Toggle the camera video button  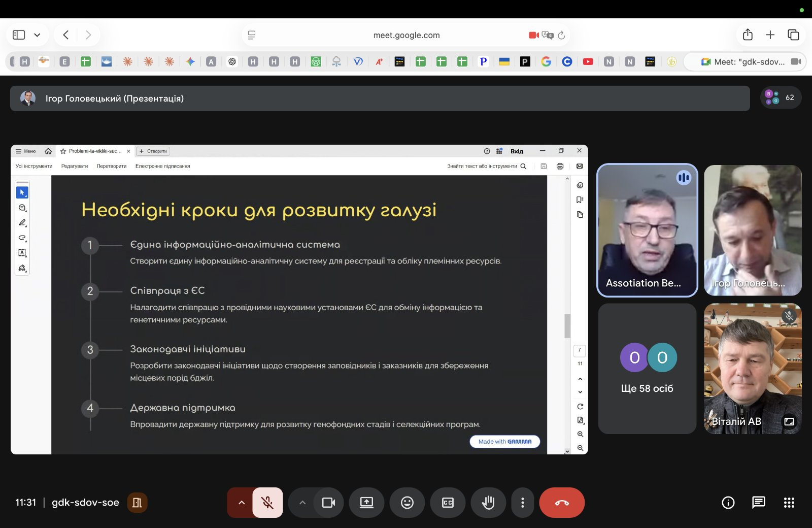[328, 503]
